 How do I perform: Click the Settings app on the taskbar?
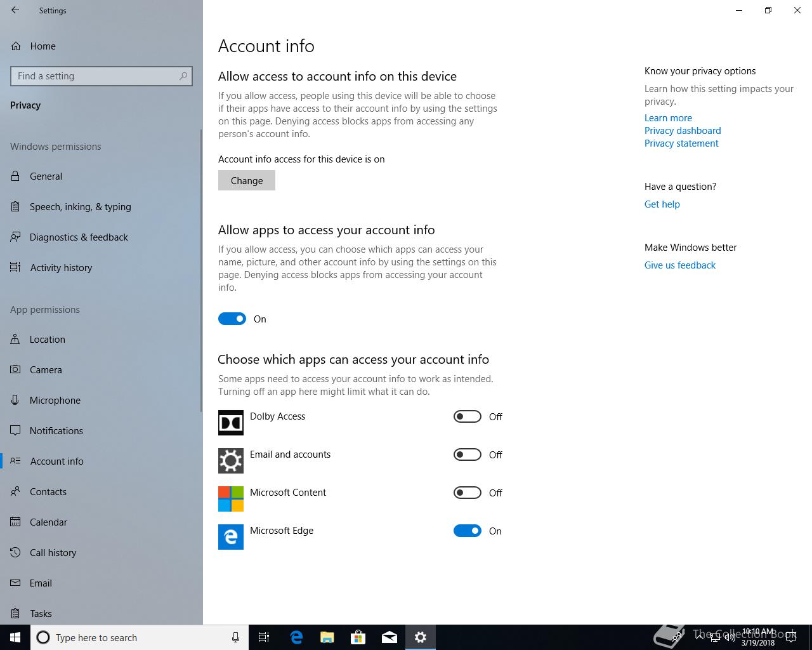(421, 637)
